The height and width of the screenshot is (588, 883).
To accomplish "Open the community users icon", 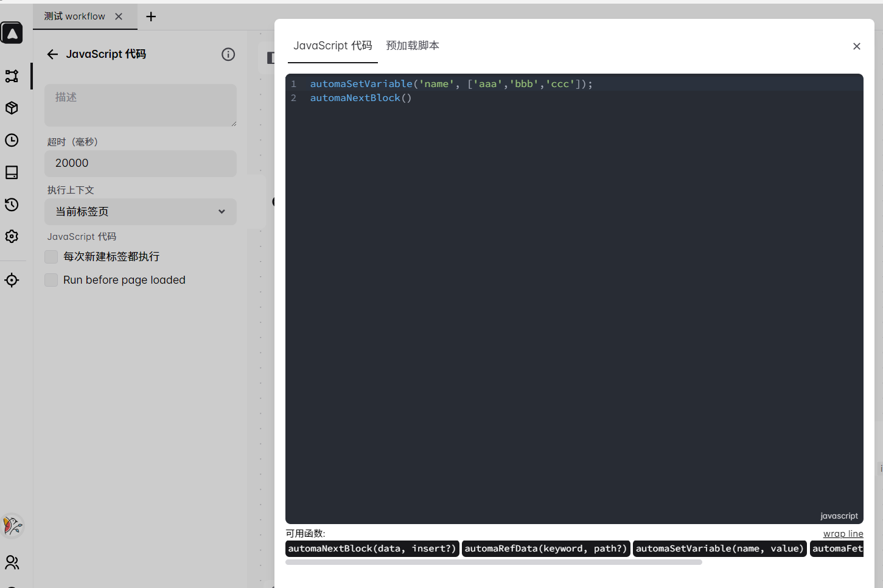I will (12, 562).
